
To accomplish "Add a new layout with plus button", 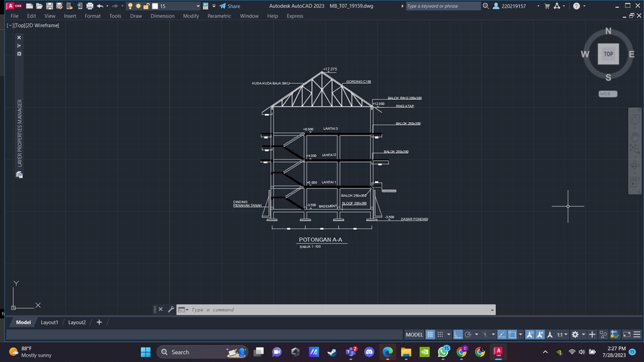I will 99,322.
